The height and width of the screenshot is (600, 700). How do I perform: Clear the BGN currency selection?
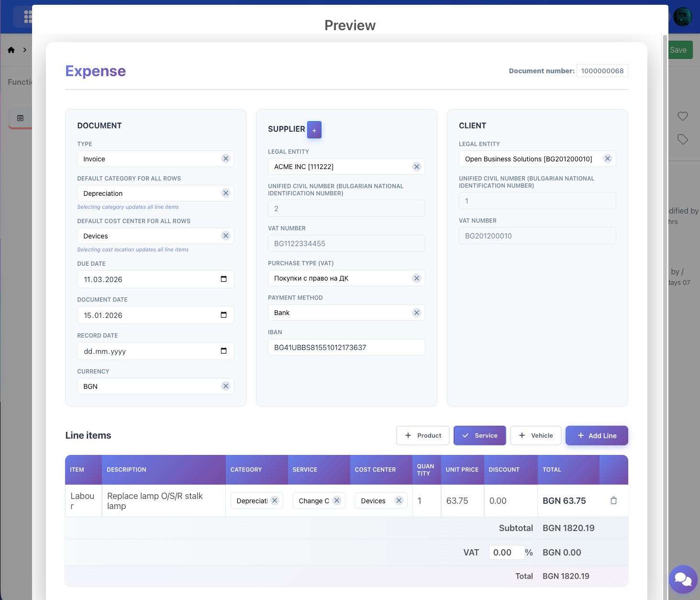[225, 386]
